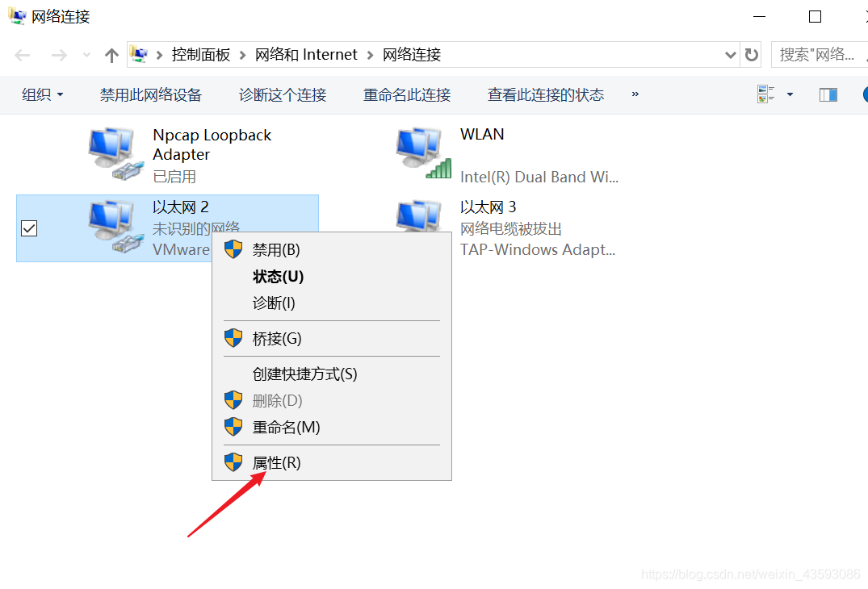The width and height of the screenshot is (868, 589).
Task: Uncheck the 以太网 2 selection checkbox
Action: pos(29,228)
